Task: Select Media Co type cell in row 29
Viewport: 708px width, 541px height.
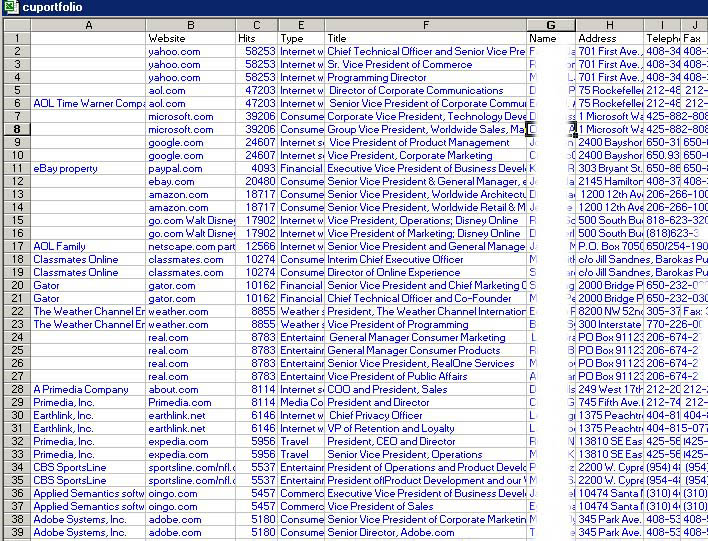Action: 301,402
